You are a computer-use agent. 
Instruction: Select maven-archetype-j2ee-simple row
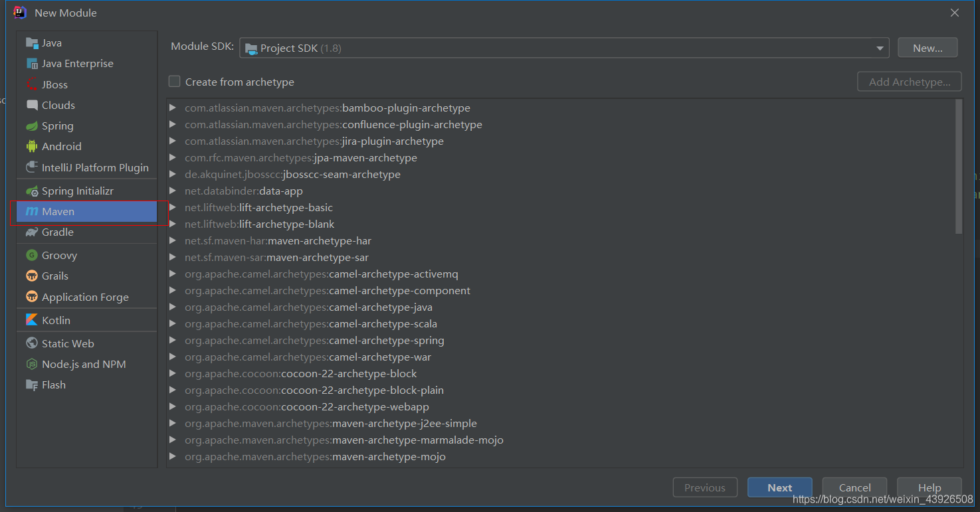point(561,423)
